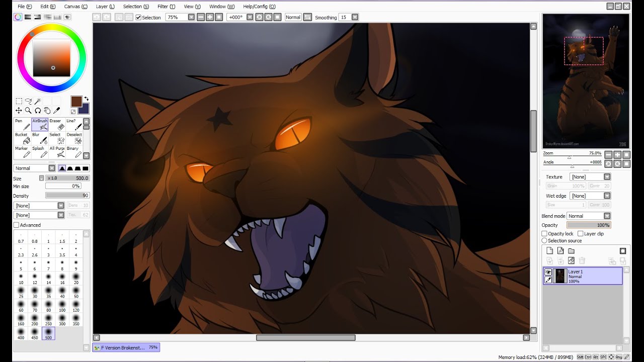The image size is (644, 362).
Task: Open the File menu
Action: (x=24, y=7)
